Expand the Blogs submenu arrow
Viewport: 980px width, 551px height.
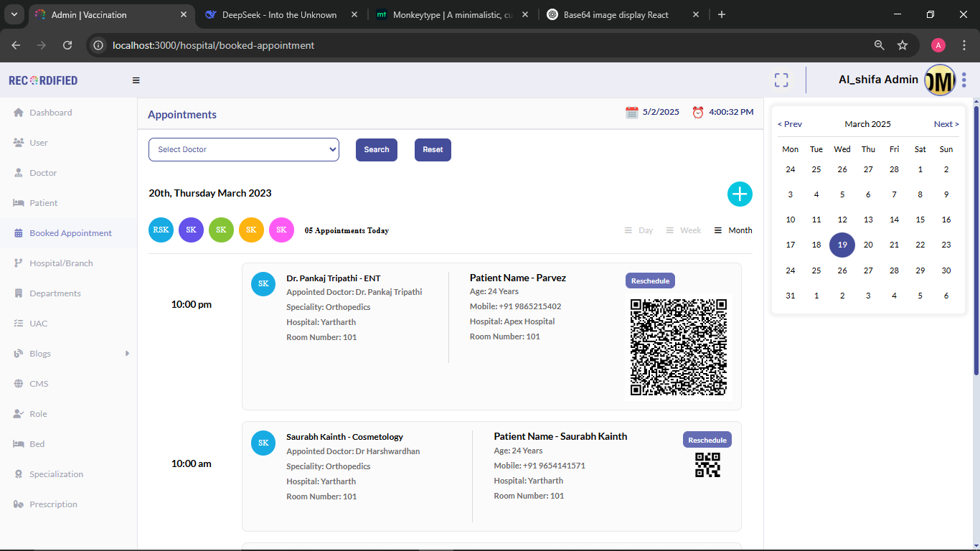click(127, 354)
